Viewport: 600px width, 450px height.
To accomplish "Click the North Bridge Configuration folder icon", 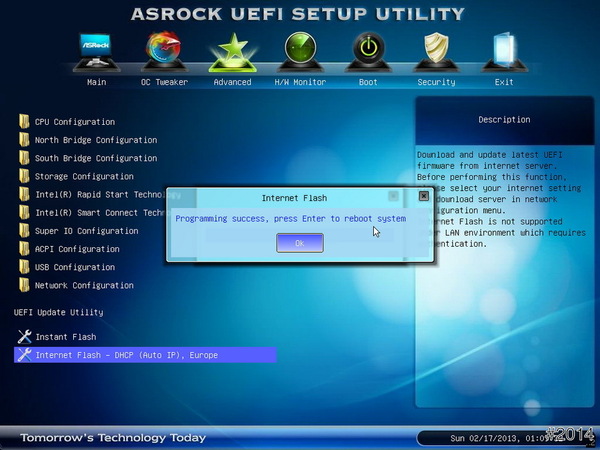I will click(x=24, y=140).
